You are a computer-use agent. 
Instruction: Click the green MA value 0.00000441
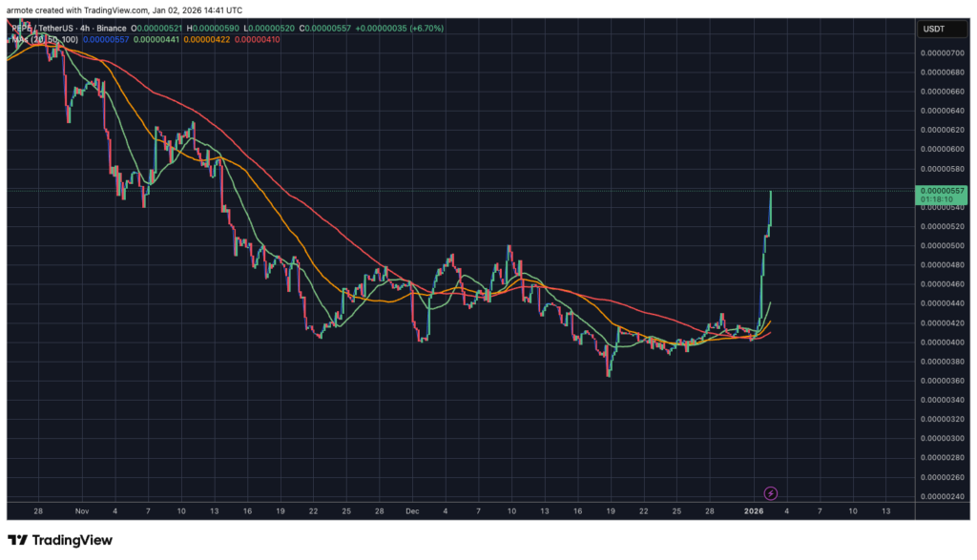156,39
